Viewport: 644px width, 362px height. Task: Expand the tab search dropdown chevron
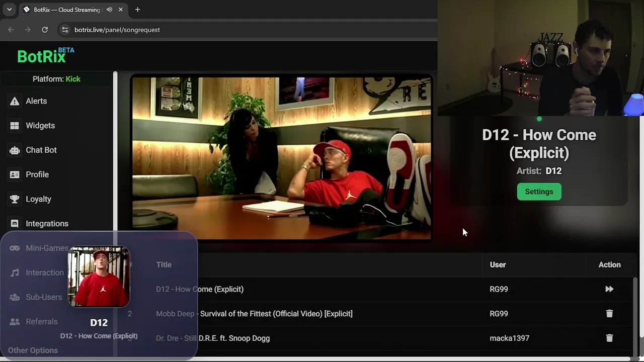[x=9, y=10]
